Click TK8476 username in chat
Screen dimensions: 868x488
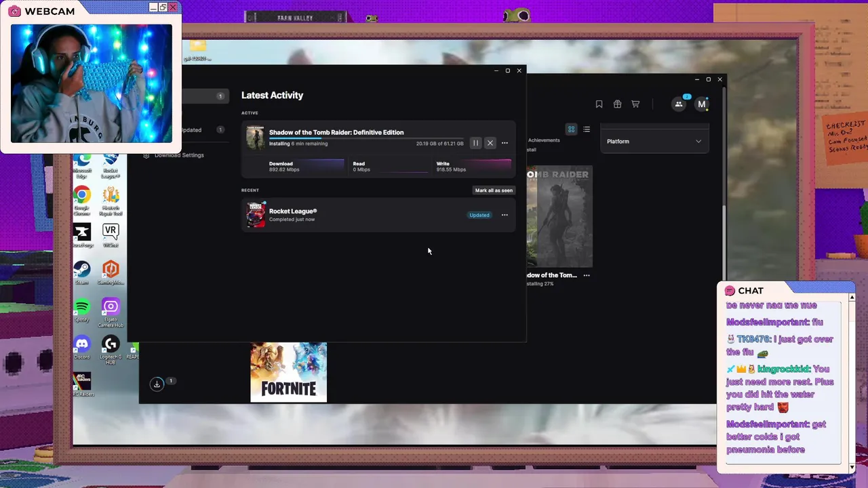point(753,339)
